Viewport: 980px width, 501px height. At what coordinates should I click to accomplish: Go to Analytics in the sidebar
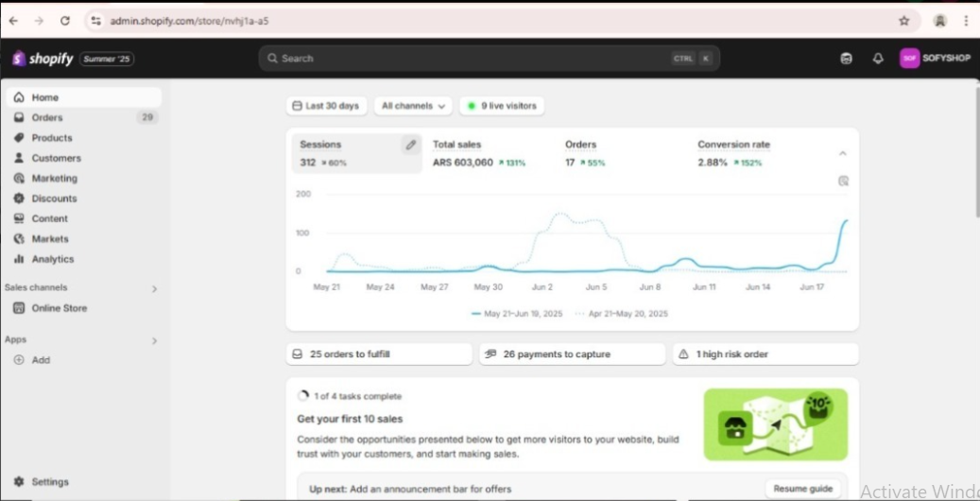point(52,259)
